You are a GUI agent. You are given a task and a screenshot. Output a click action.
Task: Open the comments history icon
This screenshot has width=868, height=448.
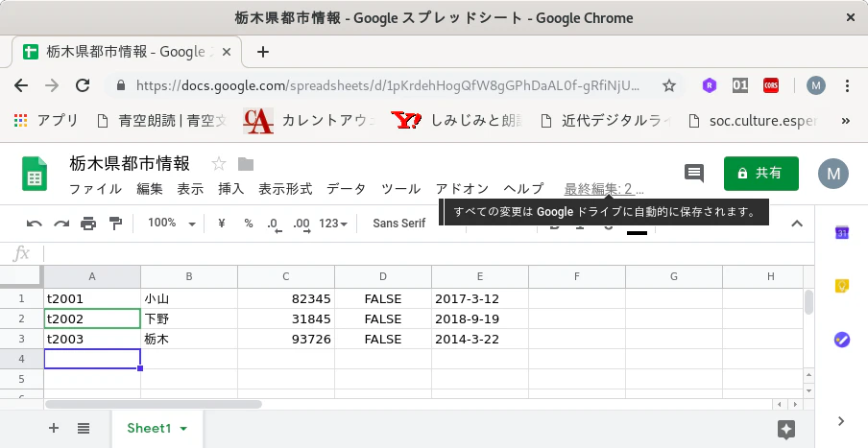coord(694,173)
